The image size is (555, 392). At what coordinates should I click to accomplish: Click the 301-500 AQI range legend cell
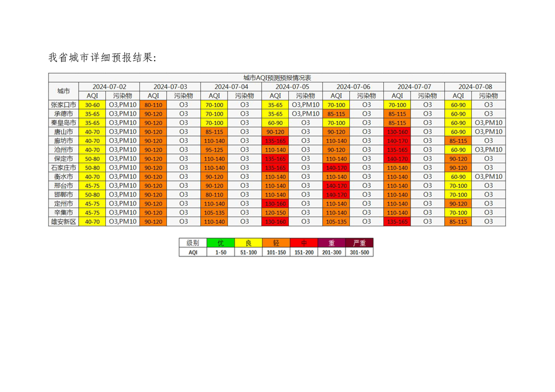[359, 252]
